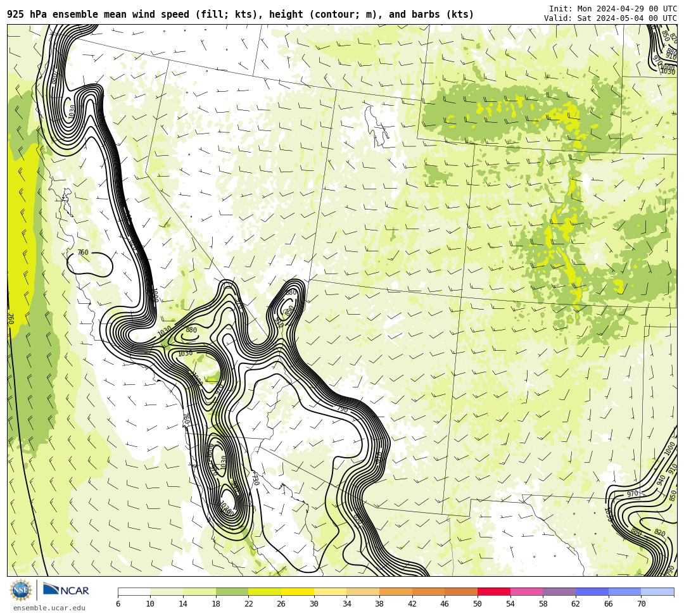Image resolution: width=684 pixels, height=616 pixels.
Task: Pick the yellow-green 22–26 kt swatch
Action: 265,591
